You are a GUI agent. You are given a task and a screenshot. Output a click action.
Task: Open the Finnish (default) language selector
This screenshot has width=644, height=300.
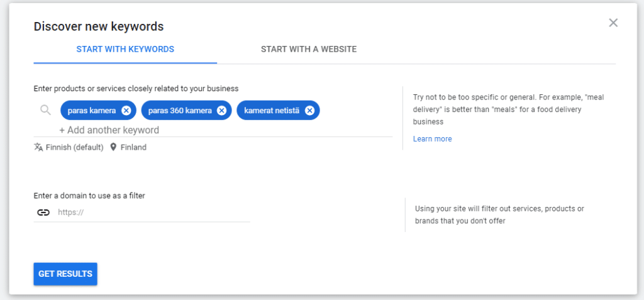click(74, 147)
